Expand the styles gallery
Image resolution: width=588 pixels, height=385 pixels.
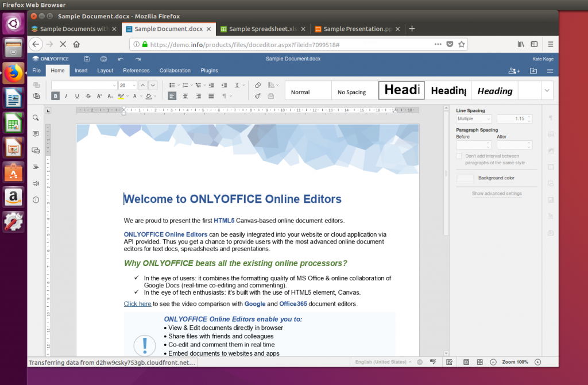pyautogui.click(x=547, y=90)
